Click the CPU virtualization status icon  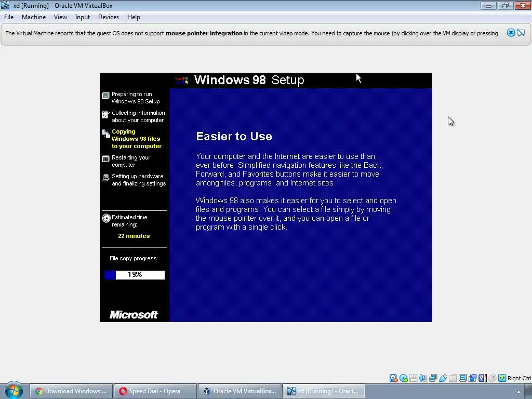click(483, 378)
